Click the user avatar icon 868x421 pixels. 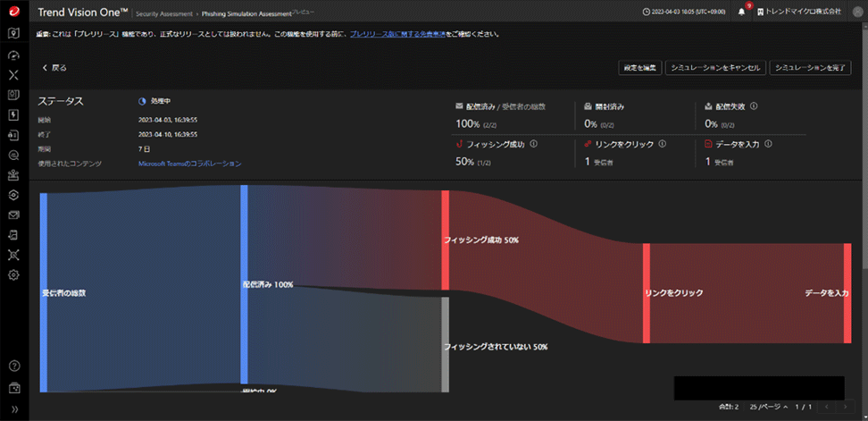click(x=855, y=12)
